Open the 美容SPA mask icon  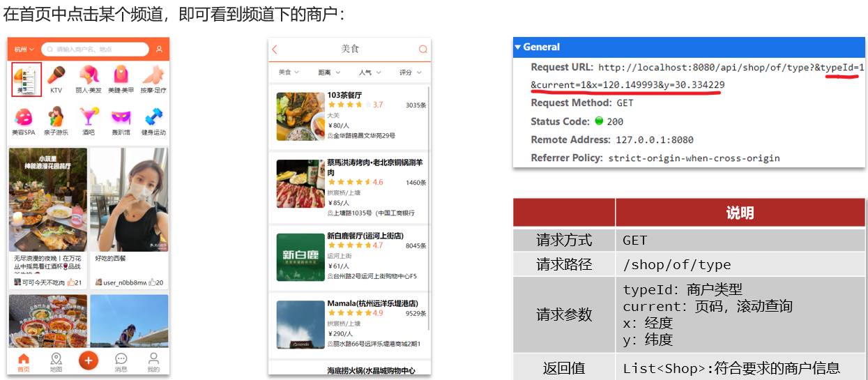point(24,116)
